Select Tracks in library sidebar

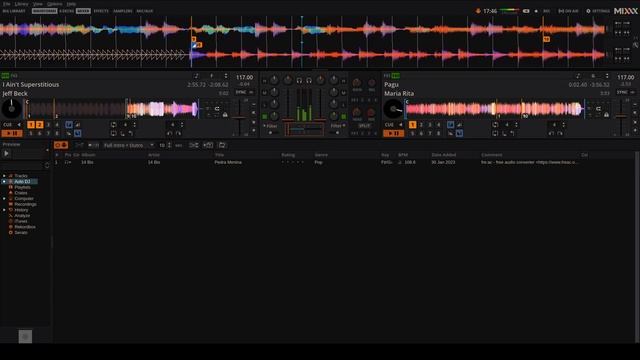(21, 176)
